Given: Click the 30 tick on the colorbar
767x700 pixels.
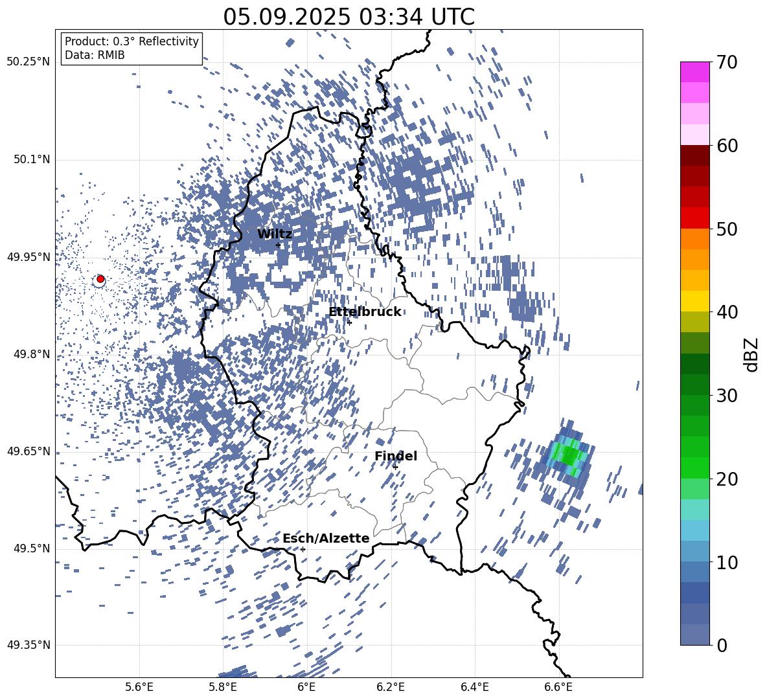Looking at the screenshot, I should (727, 396).
